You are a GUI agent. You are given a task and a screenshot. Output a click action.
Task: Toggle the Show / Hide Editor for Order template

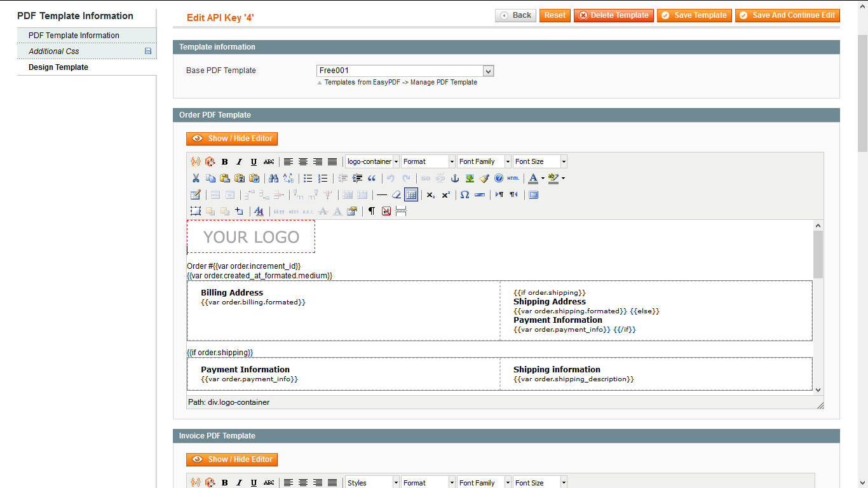(232, 138)
